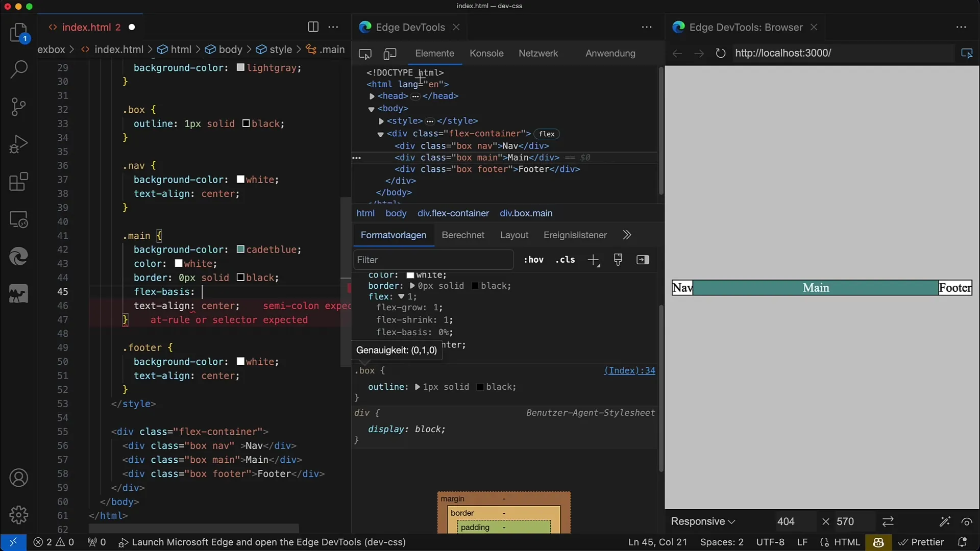Click the flex badge on flex-container
Image resolution: width=980 pixels, height=551 pixels.
[x=547, y=134]
